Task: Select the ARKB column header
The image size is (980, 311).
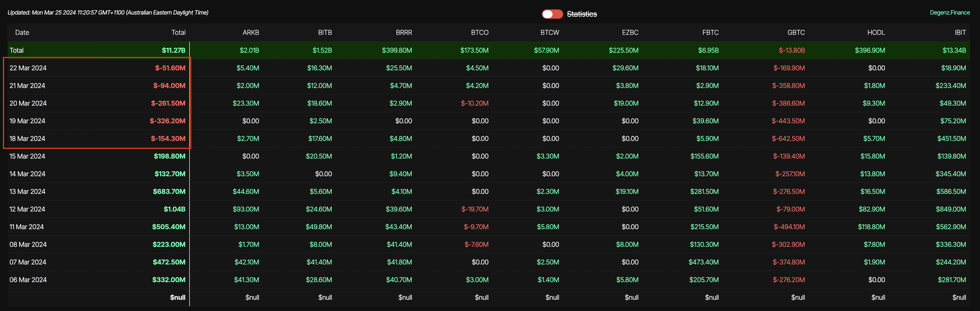Action: [x=251, y=32]
